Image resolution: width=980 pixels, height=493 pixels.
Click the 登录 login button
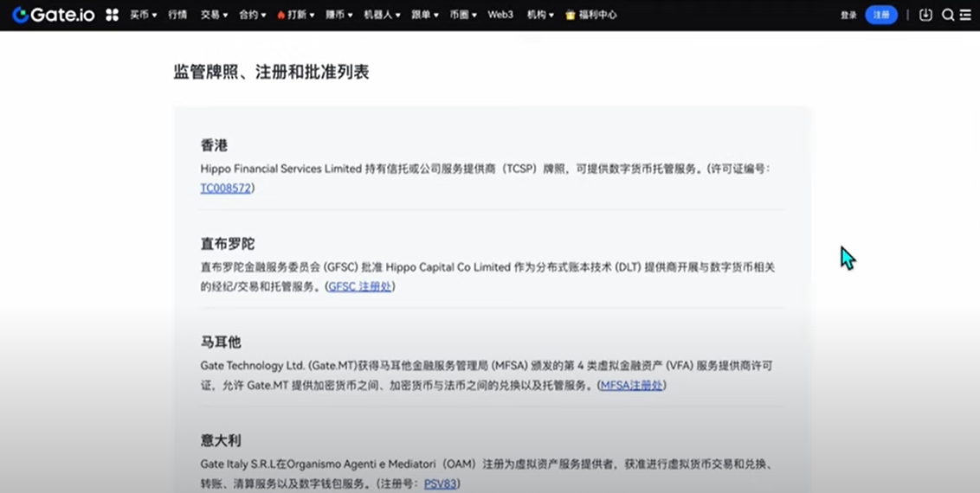[x=848, y=15]
